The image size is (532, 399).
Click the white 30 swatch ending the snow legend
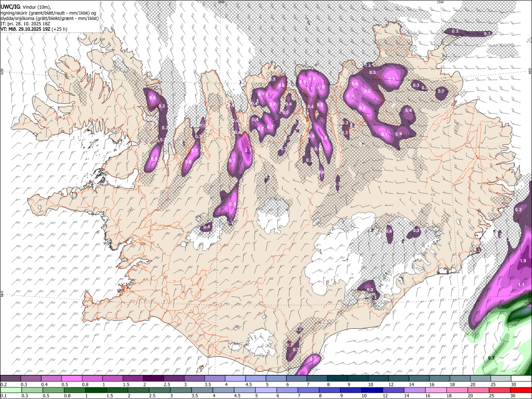pyautogui.click(x=521, y=379)
